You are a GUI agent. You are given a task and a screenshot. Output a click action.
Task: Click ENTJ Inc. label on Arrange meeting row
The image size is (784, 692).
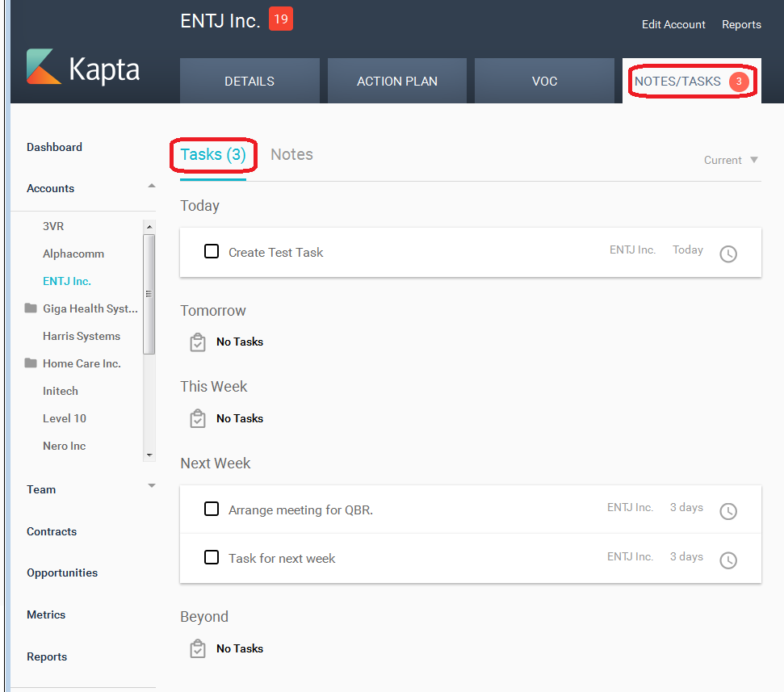(x=630, y=507)
